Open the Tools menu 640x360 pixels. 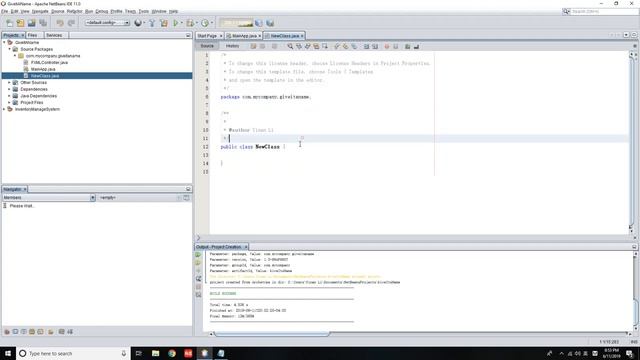click(x=144, y=11)
